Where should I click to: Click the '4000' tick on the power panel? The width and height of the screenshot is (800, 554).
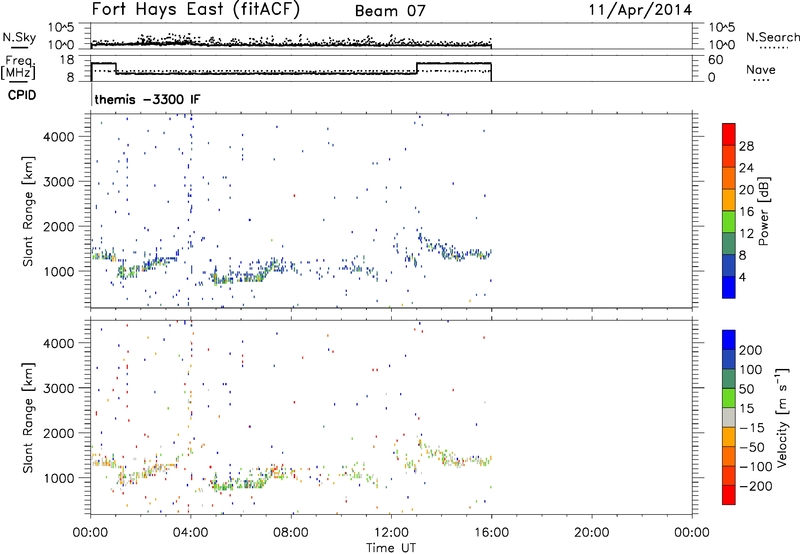[59, 137]
